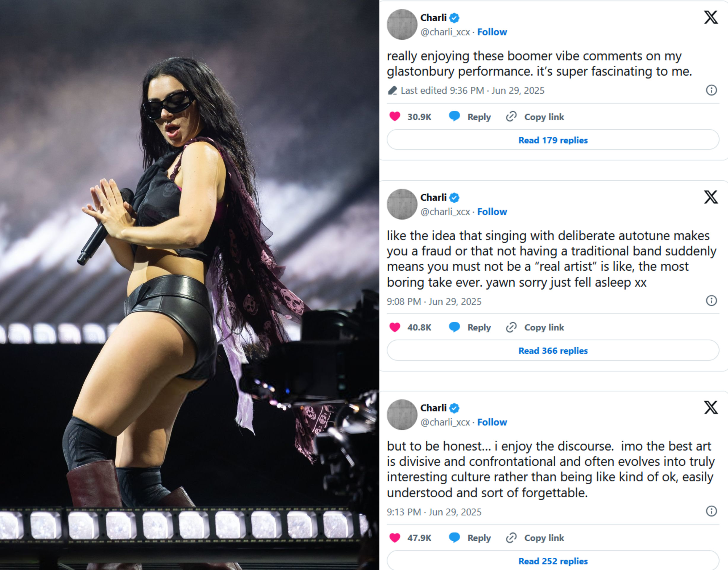728x570 pixels.
Task: Read 179 replies on first tweet
Action: coord(553,140)
